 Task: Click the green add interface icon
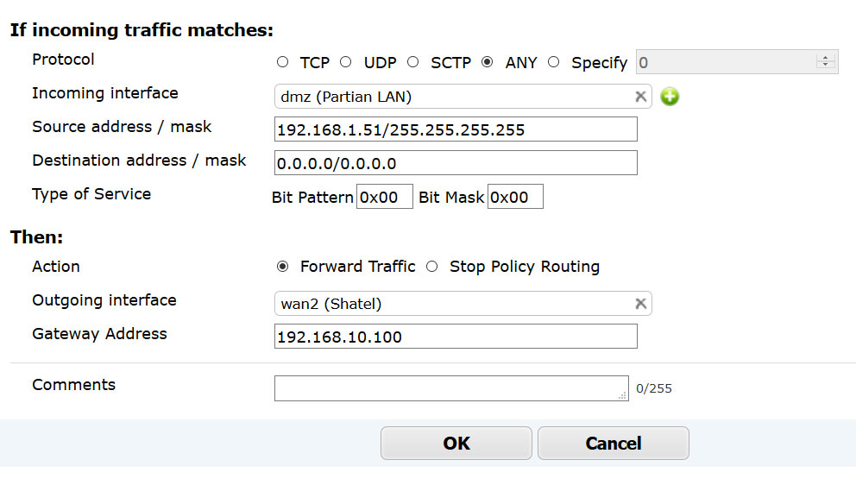(670, 97)
